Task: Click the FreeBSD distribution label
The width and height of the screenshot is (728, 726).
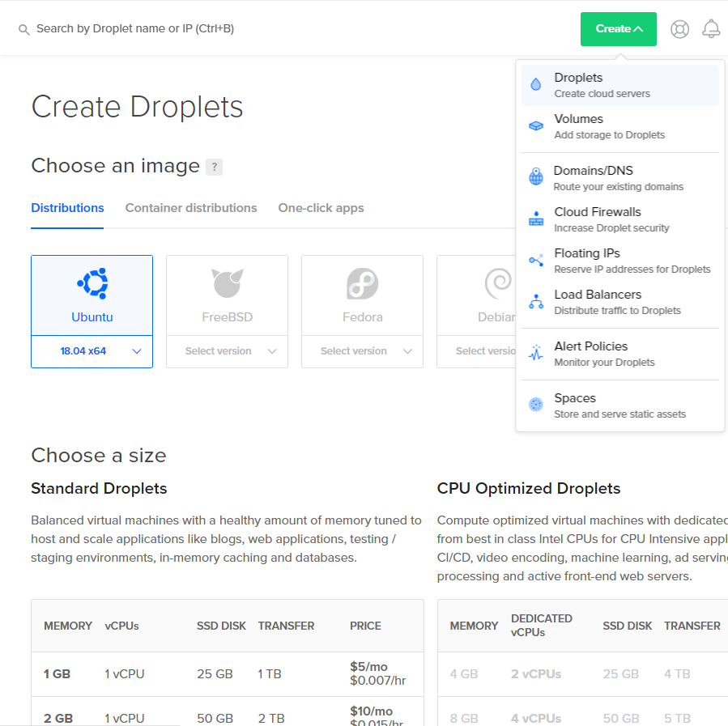Action: 227,317
